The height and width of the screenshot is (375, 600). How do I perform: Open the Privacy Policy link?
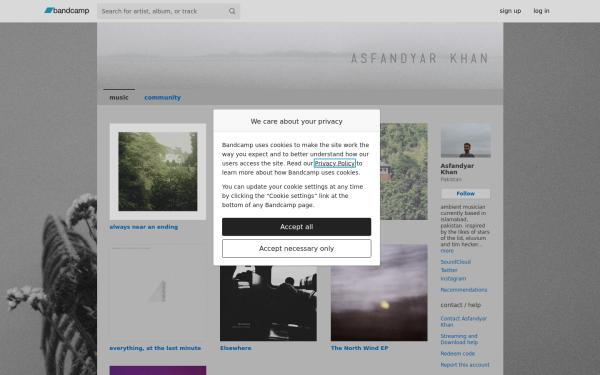(x=334, y=163)
